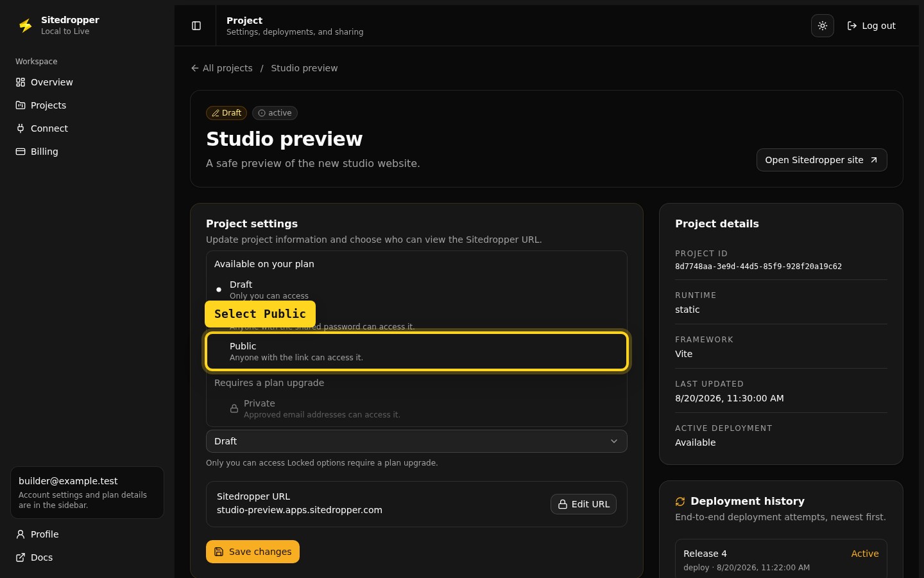Click the lock icon beside Private

coord(234,408)
